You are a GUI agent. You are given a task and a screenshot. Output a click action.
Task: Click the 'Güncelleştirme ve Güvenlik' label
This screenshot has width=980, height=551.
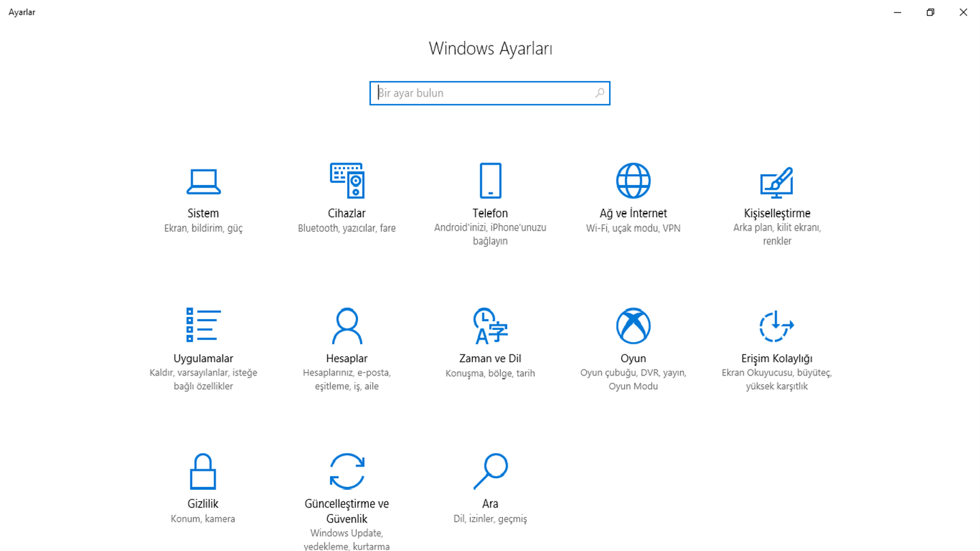[347, 511]
